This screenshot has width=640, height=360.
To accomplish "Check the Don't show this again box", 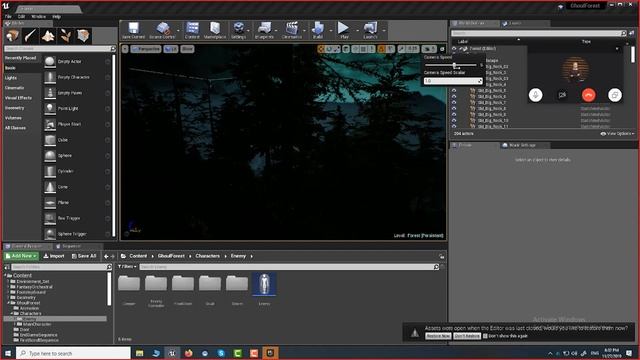I will [x=485, y=336].
